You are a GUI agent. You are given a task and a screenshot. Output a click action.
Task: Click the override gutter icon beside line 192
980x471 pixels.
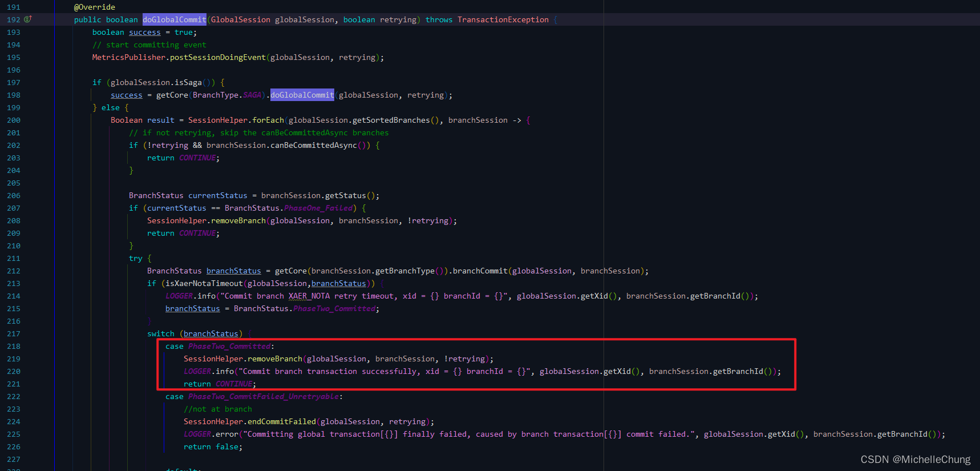(x=27, y=19)
